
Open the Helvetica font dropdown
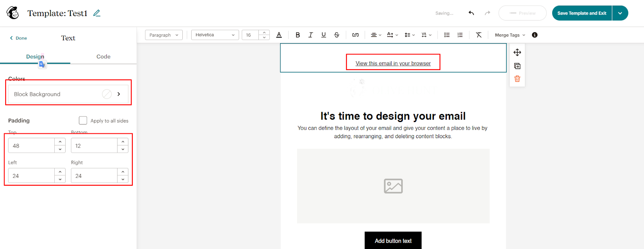point(215,35)
